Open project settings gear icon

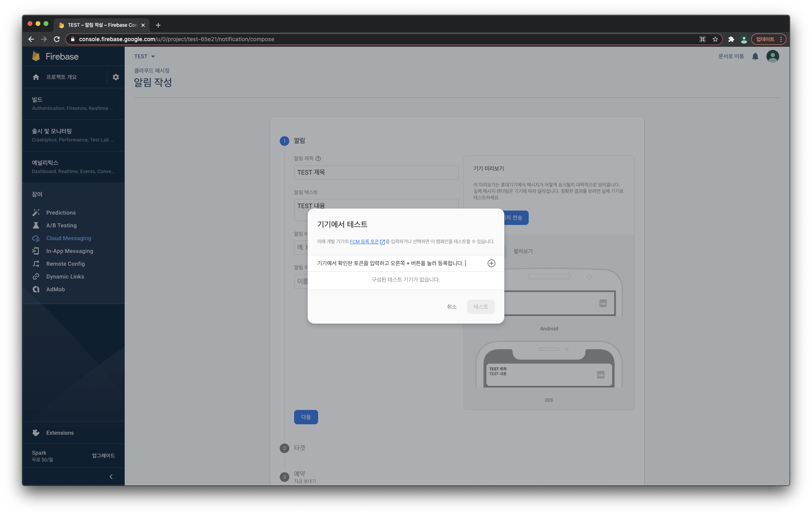click(116, 77)
